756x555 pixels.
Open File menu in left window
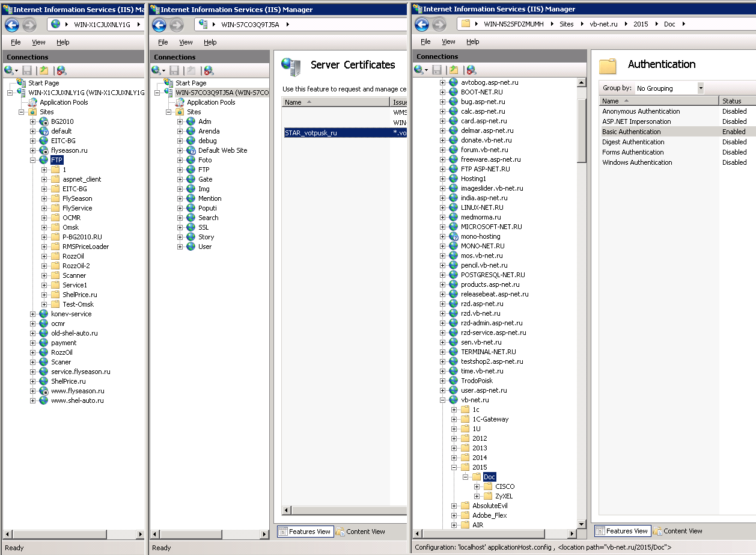point(16,42)
